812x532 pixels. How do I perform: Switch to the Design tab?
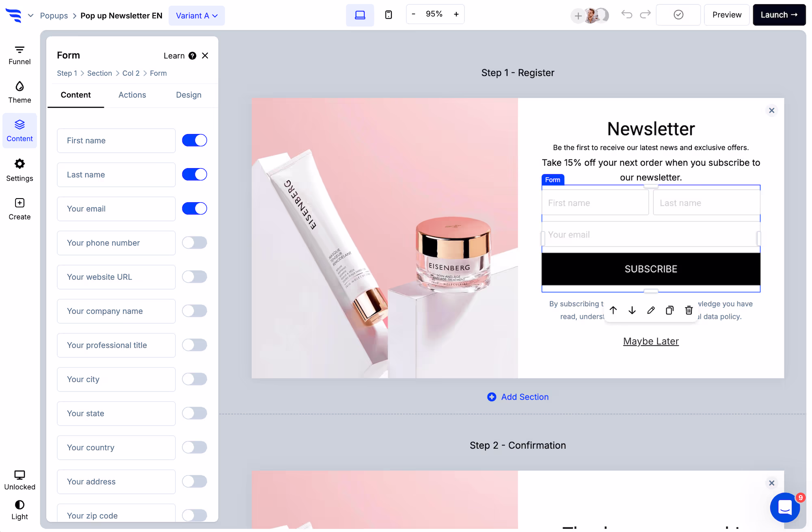(188, 95)
